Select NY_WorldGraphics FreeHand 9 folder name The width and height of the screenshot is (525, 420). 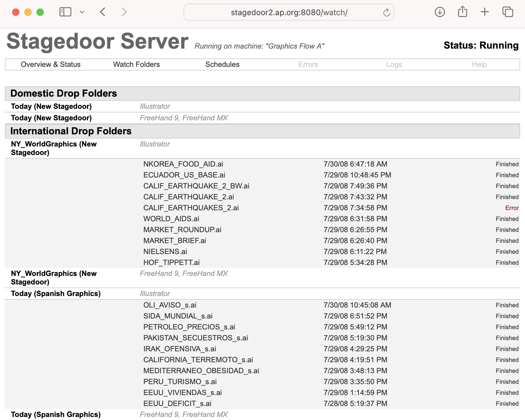(54, 278)
